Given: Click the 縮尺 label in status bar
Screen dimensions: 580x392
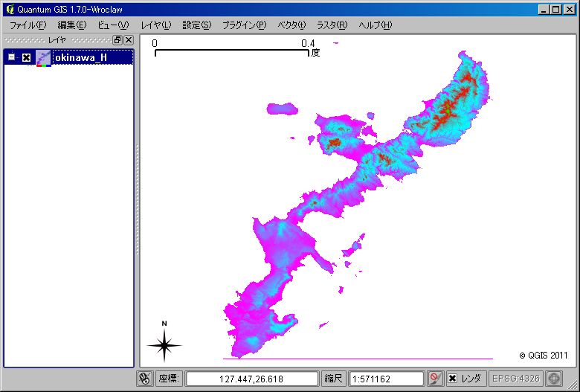Looking at the screenshot, I should [x=333, y=379].
